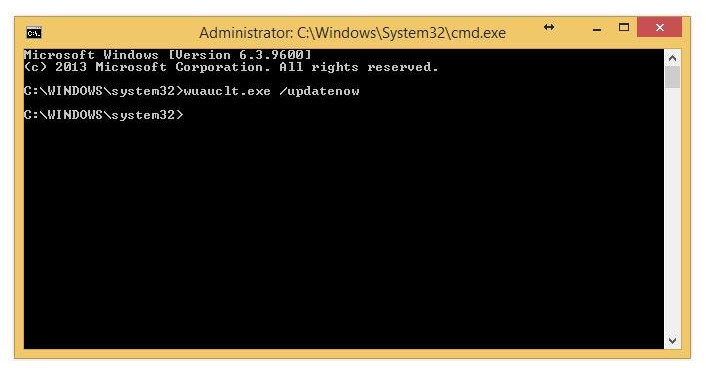Click the window's bottom yellow border
This screenshot has height=368, width=706.
click(x=352, y=354)
